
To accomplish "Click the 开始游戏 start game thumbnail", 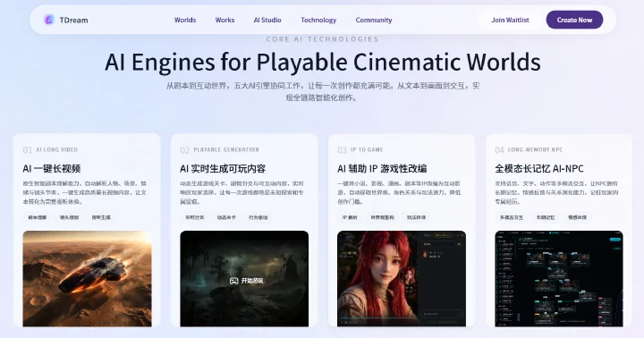I will click(244, 279).
